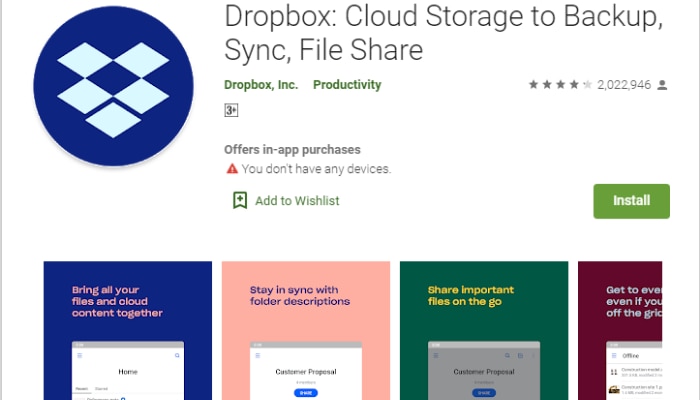Open 'Bring all your files' screenshot
The width and height of the screenshot is (700, 400).
pos(128,331)
